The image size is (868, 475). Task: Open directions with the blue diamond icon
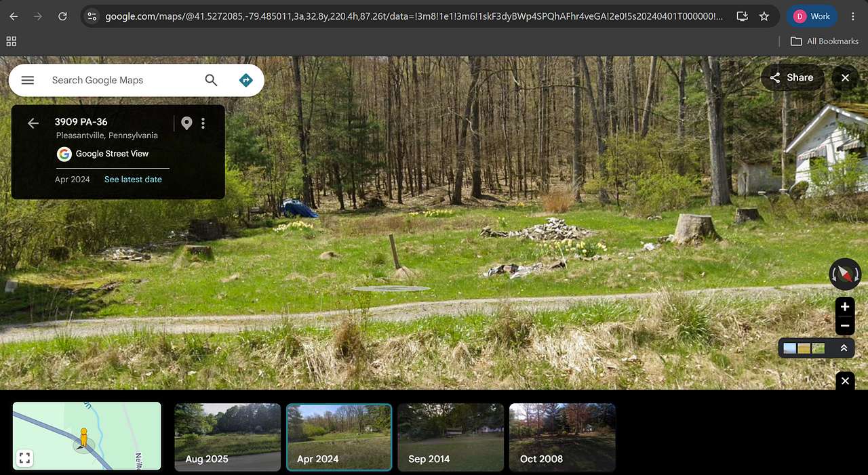[x=246, y=80]
